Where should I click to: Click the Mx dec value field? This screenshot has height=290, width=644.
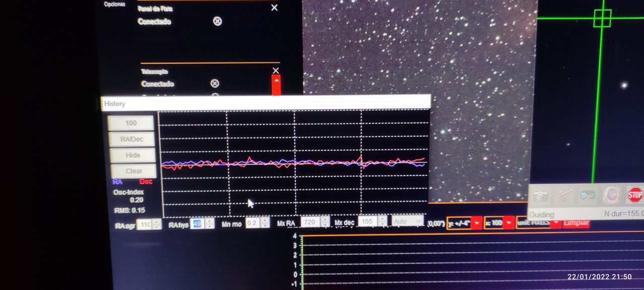[368, 221]
